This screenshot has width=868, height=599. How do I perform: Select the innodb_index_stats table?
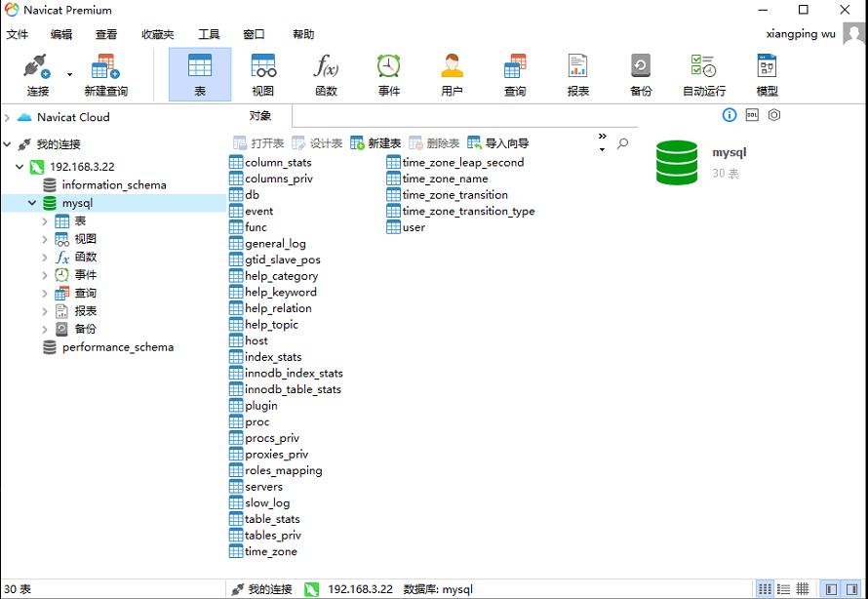click(286, 373)
